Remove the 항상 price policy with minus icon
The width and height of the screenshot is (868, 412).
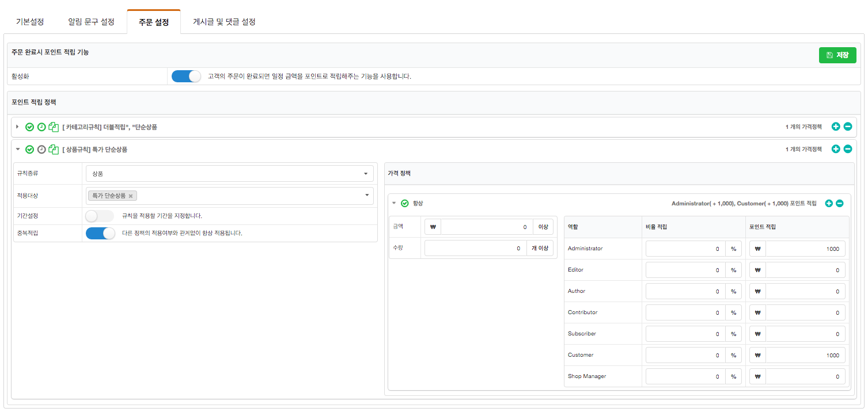point(840,203)
